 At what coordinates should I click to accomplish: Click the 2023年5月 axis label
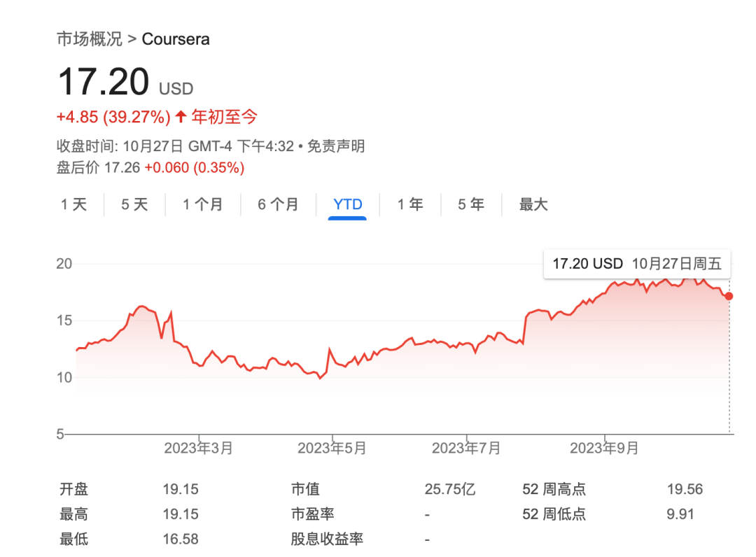(332, 448)
